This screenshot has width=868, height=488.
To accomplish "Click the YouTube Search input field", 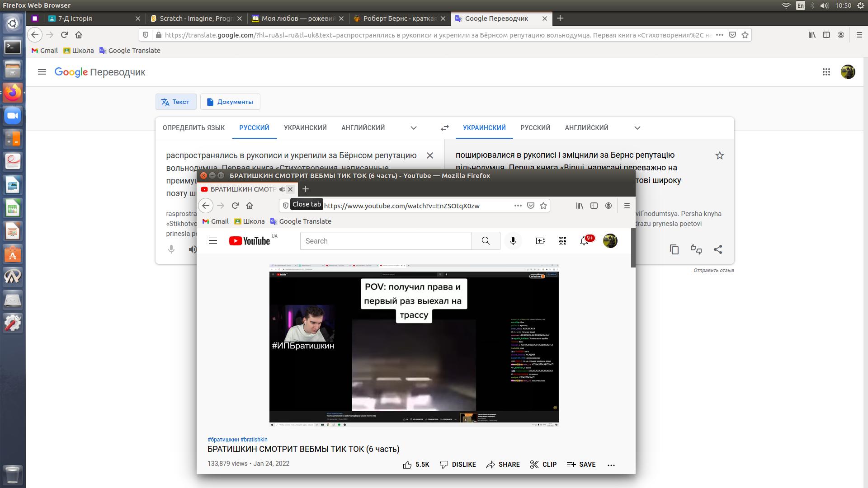I will 386,241.
